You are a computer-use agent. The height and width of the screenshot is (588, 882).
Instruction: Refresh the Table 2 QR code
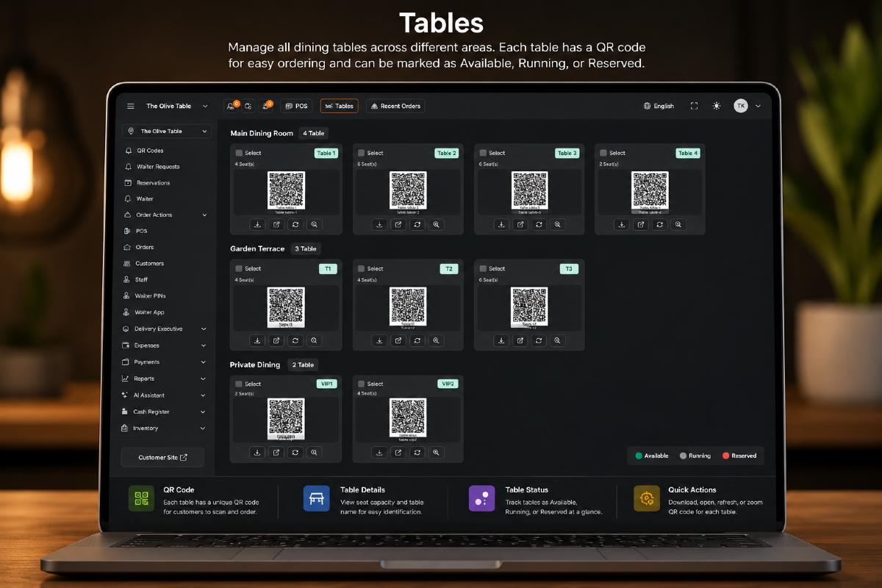tap(417, 225)
